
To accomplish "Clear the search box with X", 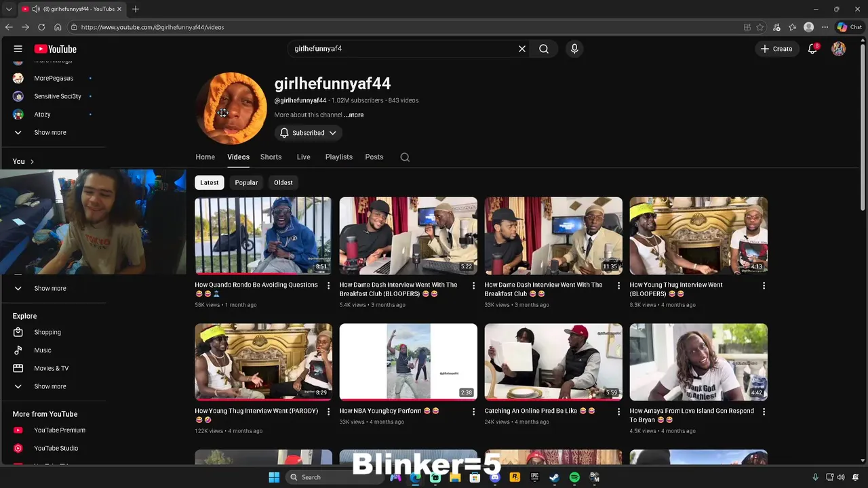I will click(x=522, y=49).
